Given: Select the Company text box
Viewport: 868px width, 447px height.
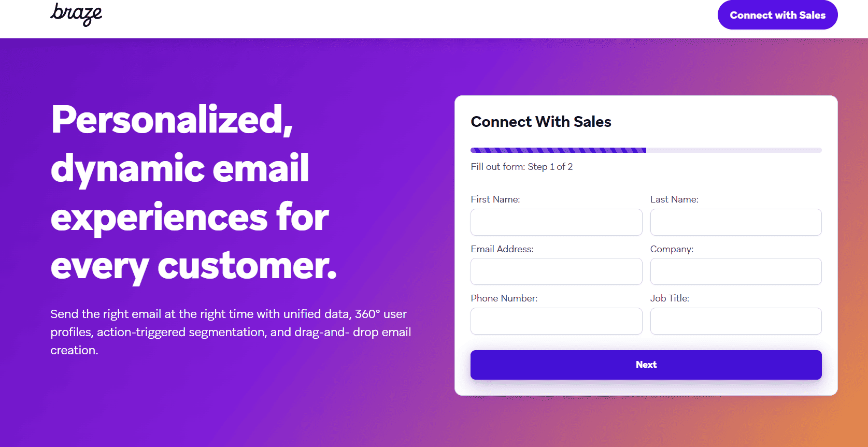Looking at the screenshot, I should [x=735, y=271].
